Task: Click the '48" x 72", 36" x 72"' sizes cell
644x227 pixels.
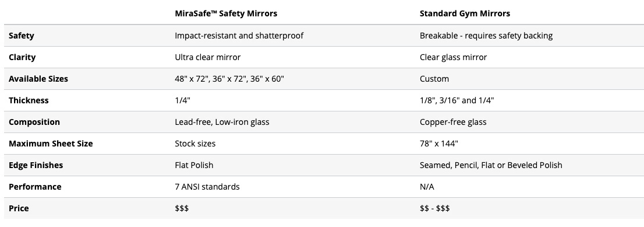Action: 229,79
